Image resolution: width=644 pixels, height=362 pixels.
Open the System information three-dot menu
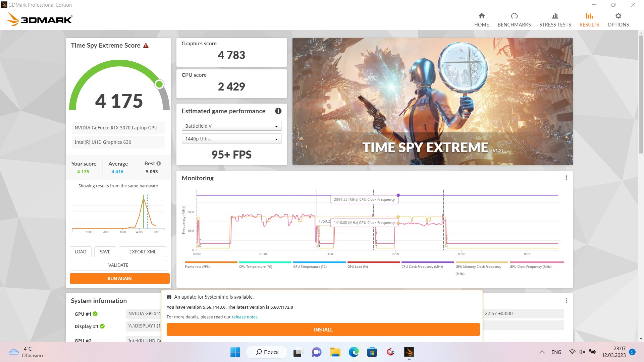coord(566,301)
